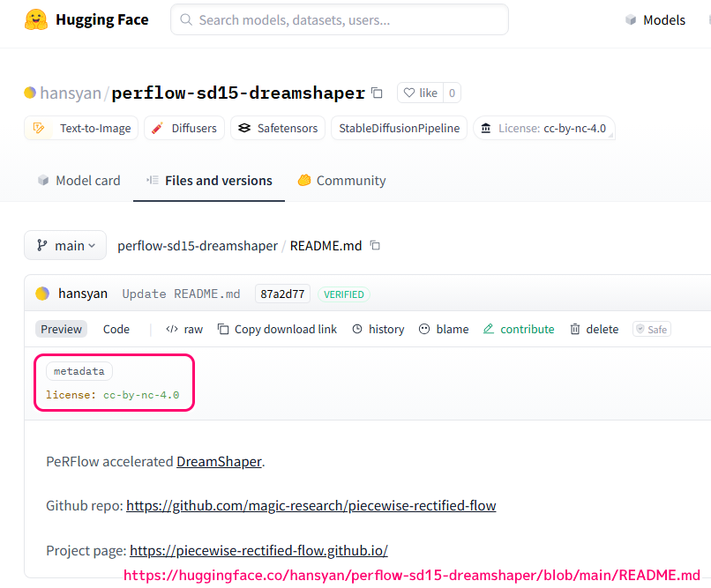The height and width of the screenshot is (588, 711).
Task: Open hansyan commit author link
Action: click(83, 294)
